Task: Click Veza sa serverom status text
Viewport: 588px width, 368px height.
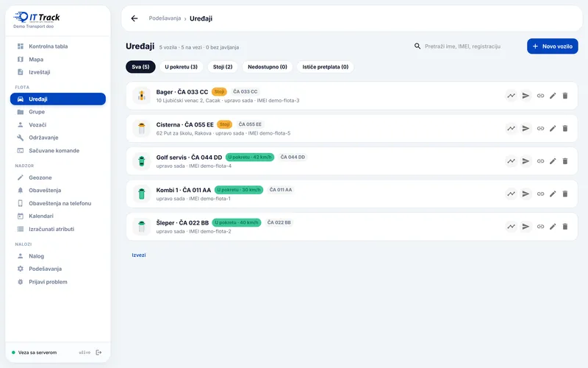Action: tap(37, 353)
